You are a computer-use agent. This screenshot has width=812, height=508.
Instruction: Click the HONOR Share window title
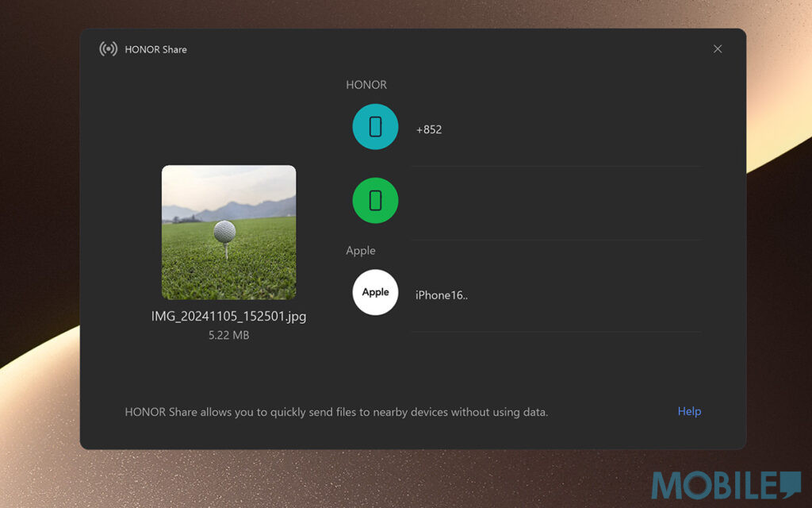(156, 50)
